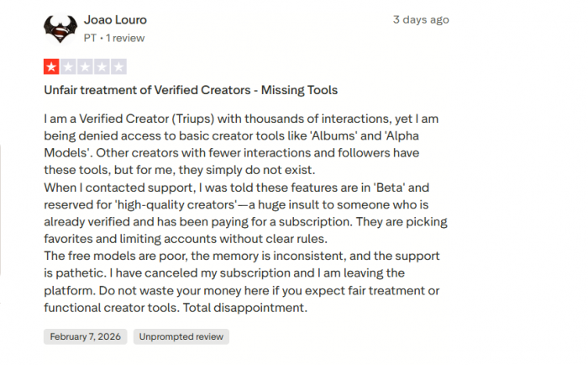
Task: Select the third grey rating star
Action: [x=85, y=66]
